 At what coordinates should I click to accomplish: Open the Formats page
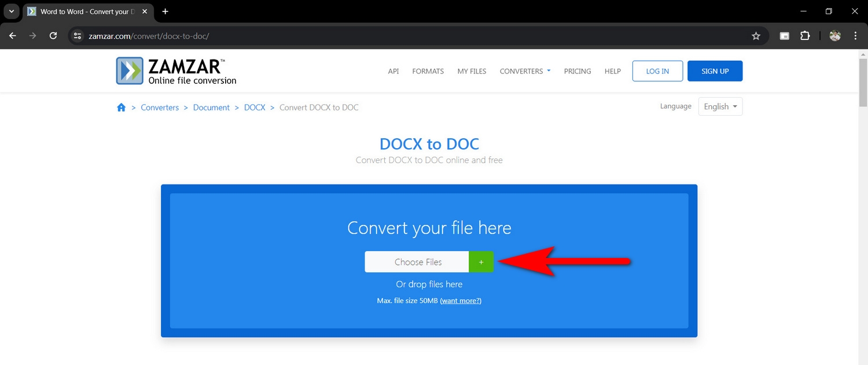click(428, 71)
